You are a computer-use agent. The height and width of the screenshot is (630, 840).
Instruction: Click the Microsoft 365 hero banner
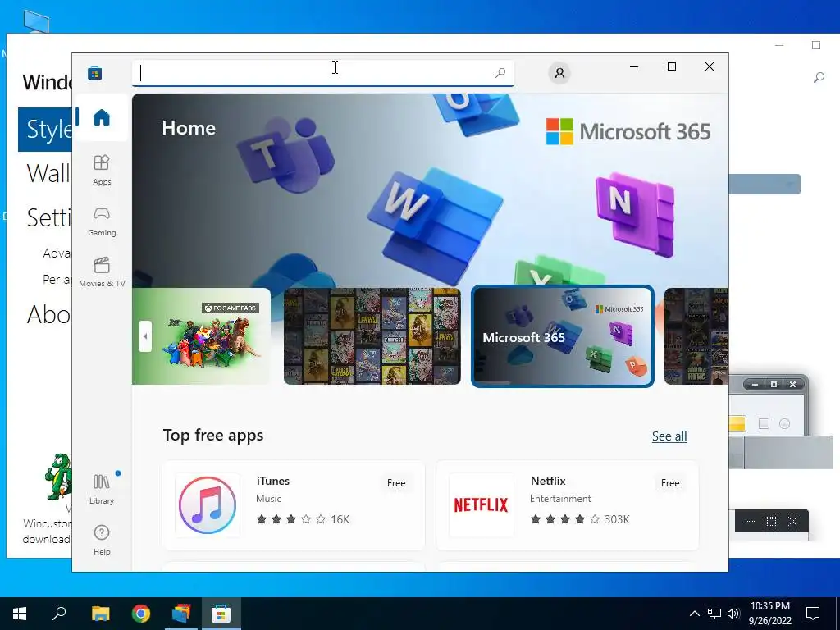click(430, 190)
